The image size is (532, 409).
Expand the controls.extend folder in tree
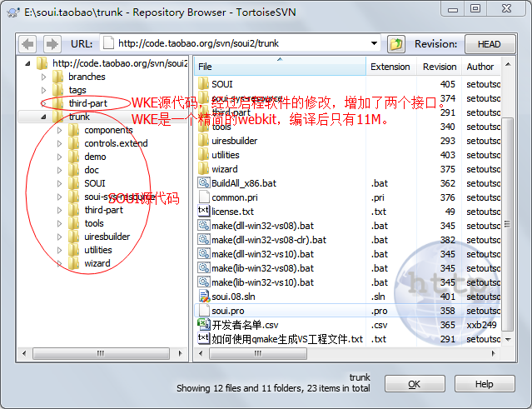pos(60,143)
